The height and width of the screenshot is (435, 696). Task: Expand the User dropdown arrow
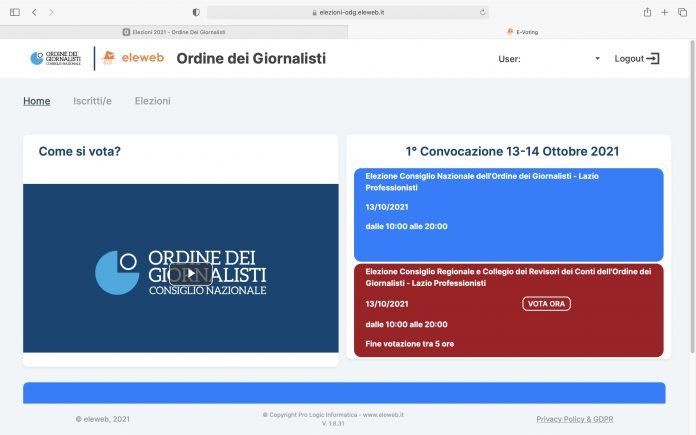(x=597, y=59)
